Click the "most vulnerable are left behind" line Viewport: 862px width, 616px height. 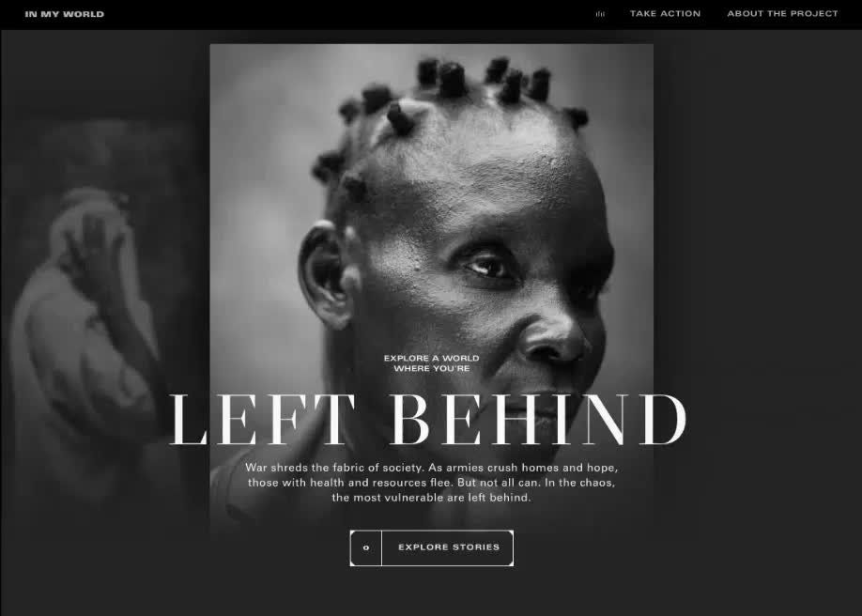pos(432,498)
